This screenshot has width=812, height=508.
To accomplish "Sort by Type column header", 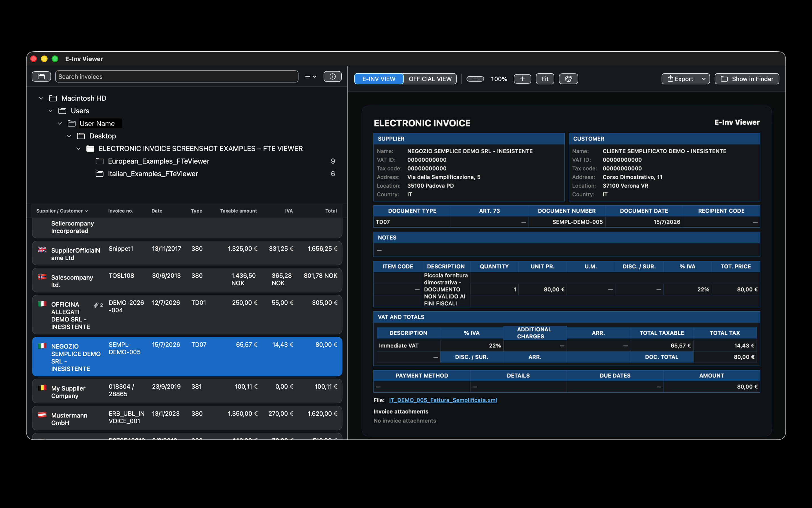I will tap(197, 211).
